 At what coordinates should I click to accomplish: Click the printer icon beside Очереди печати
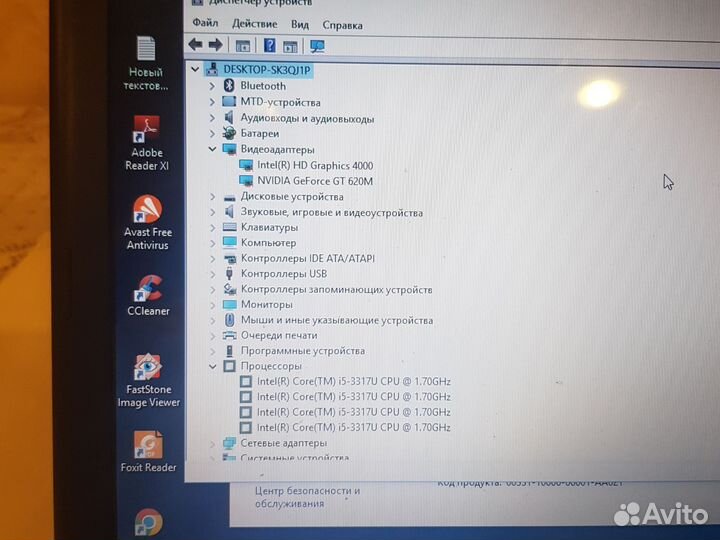(230, 336)
